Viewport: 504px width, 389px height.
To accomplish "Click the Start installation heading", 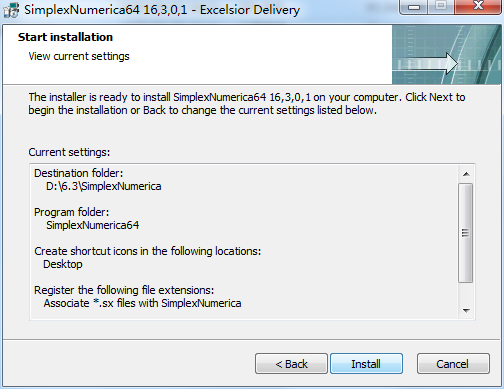I will (x=65, y=37).
